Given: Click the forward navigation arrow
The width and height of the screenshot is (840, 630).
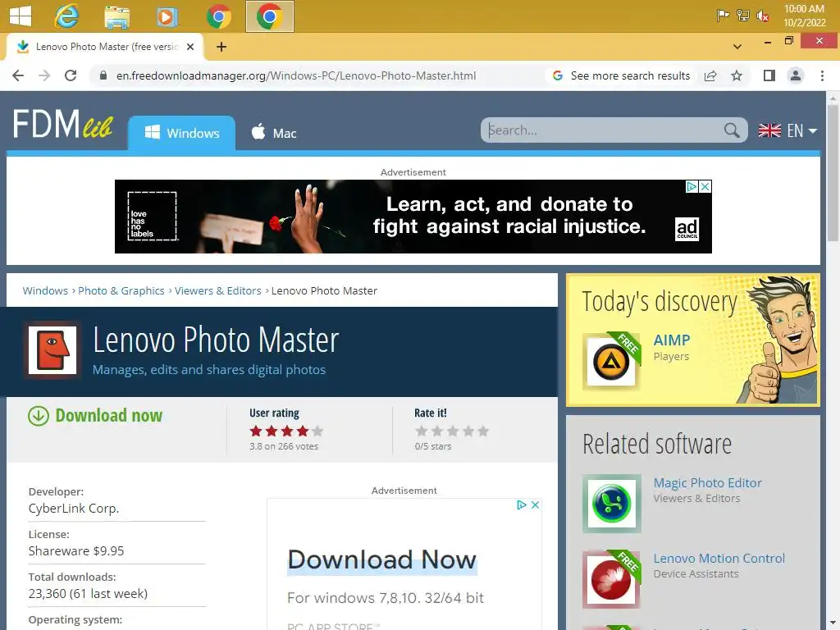Looking at the screenshot, I should pyautogui.click(x=44, y=75).
